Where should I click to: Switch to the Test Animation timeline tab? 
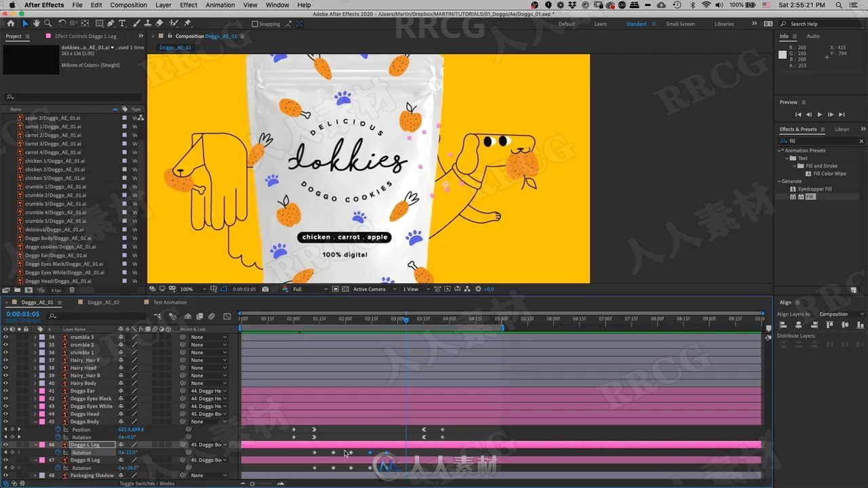pos(170,302)
